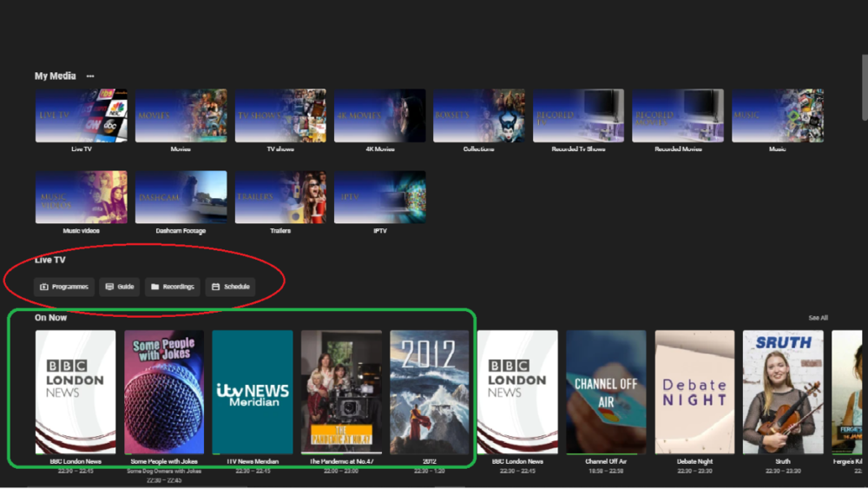Select the 2012 movie poster
The width and height of the screenshot is (868, 489).
[x=429, y=392]
